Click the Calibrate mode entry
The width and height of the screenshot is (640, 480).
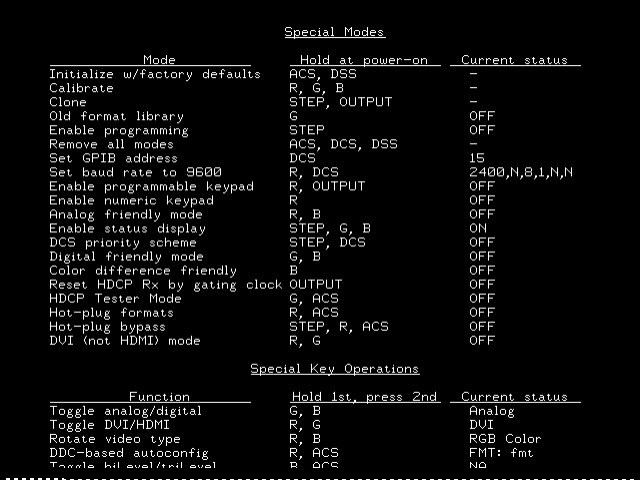81,88
